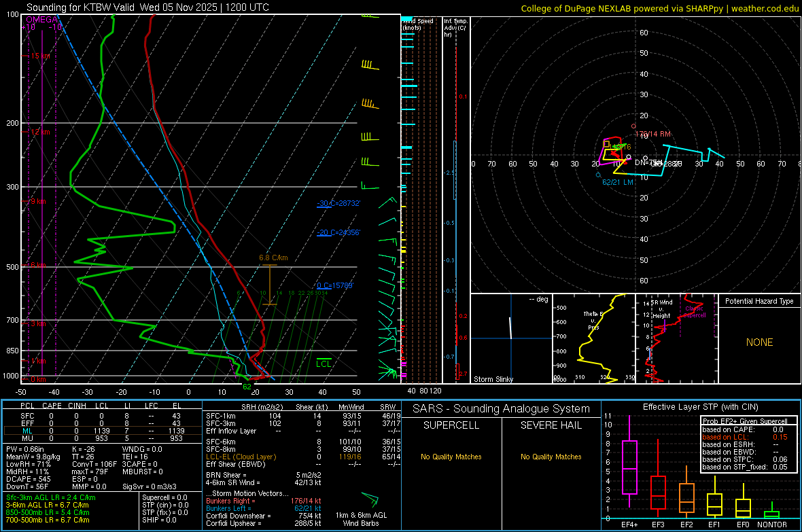Click the DCAPE = 545 value
This screenshot has height=532, width=802.
pyautogui.click(x=28, y=479)
